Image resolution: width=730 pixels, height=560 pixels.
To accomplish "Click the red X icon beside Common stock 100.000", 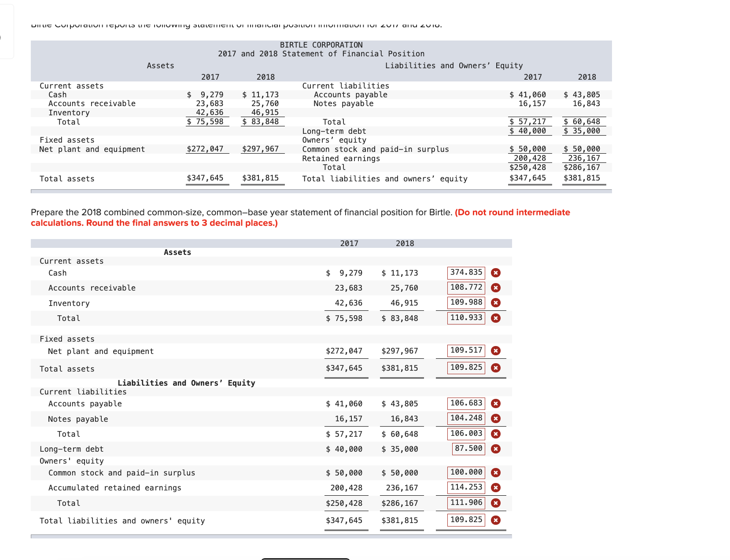I will [x=496, y=473].
